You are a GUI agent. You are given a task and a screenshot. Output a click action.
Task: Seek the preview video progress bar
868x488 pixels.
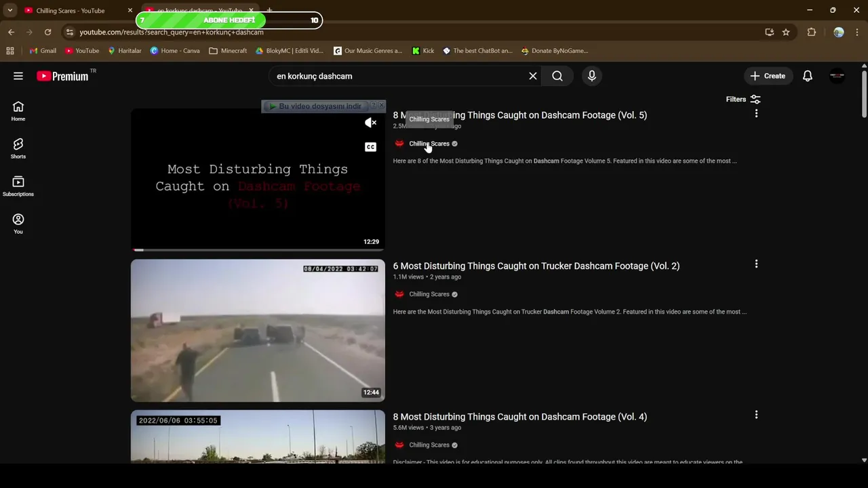point(258,249)
